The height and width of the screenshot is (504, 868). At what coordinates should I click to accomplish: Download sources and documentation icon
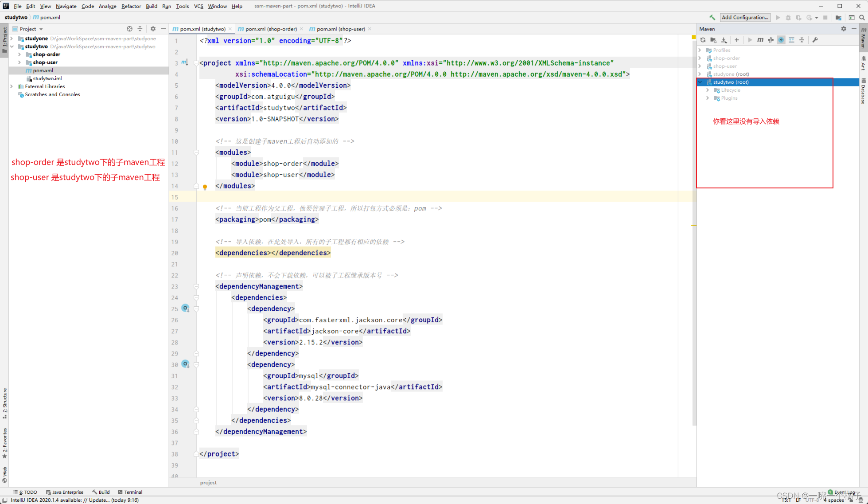(x=724, y=40)
